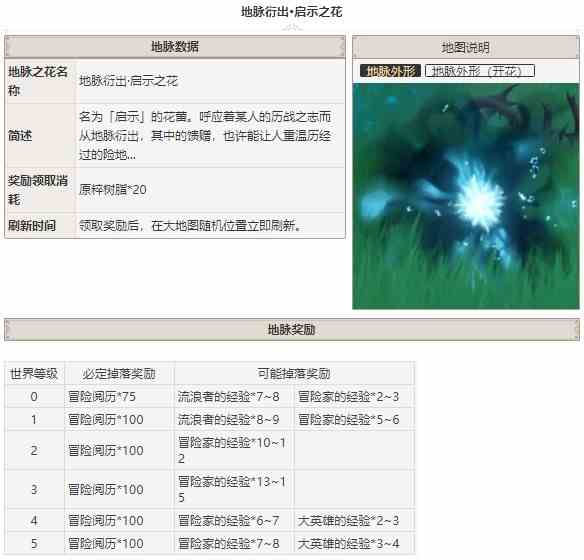Select world level 5 row
584x560 pixels.
[210, 544]
